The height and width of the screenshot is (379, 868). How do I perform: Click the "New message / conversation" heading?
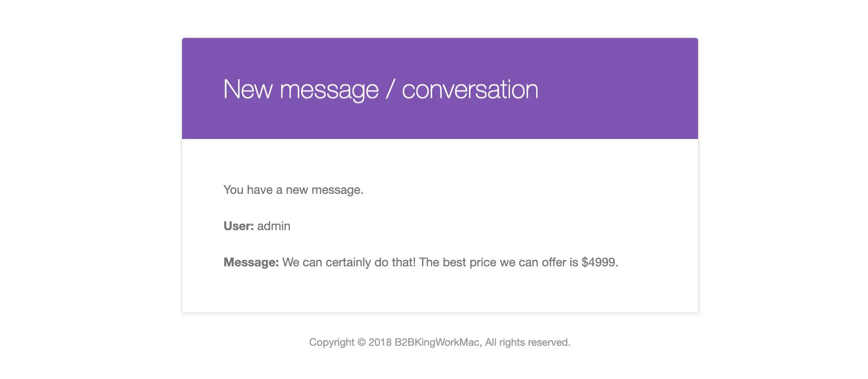[381, 90]
